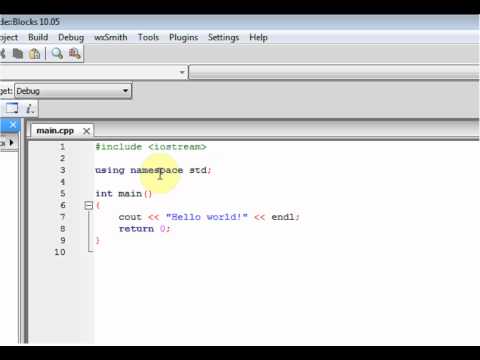Open the left code completion scope dropdown
Viewport: 480px width, 360px height.
pos(93,72)
